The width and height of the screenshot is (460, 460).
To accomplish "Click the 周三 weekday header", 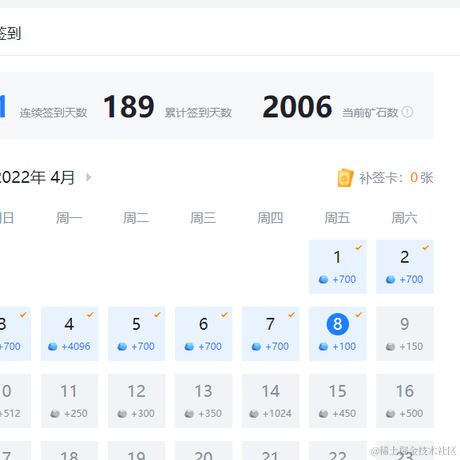I will (x=203, y=218).
